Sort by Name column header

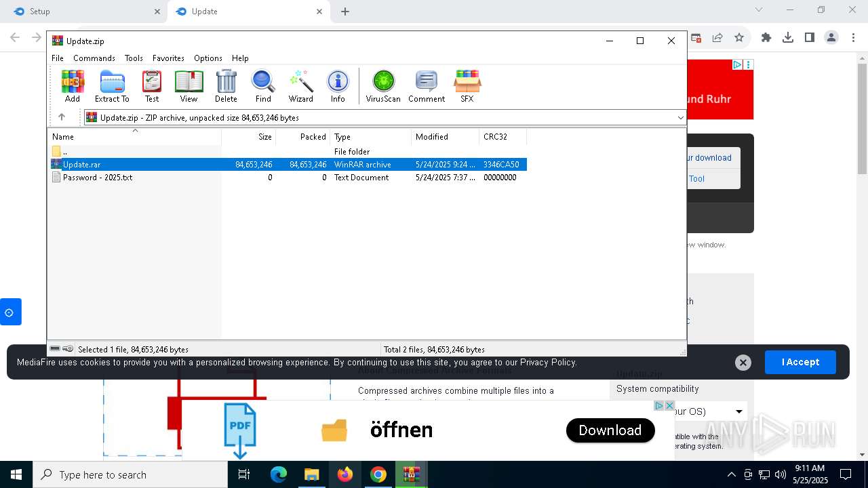(x=135, y=137)
